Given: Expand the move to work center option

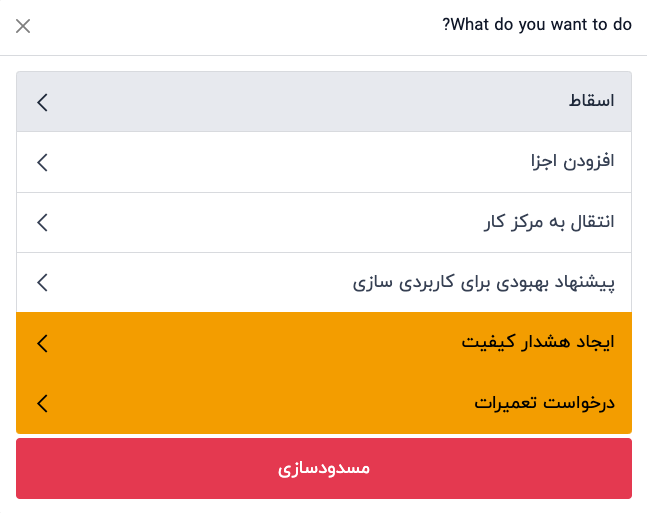Looking at the screenshot, I should [x=324, y=222].
